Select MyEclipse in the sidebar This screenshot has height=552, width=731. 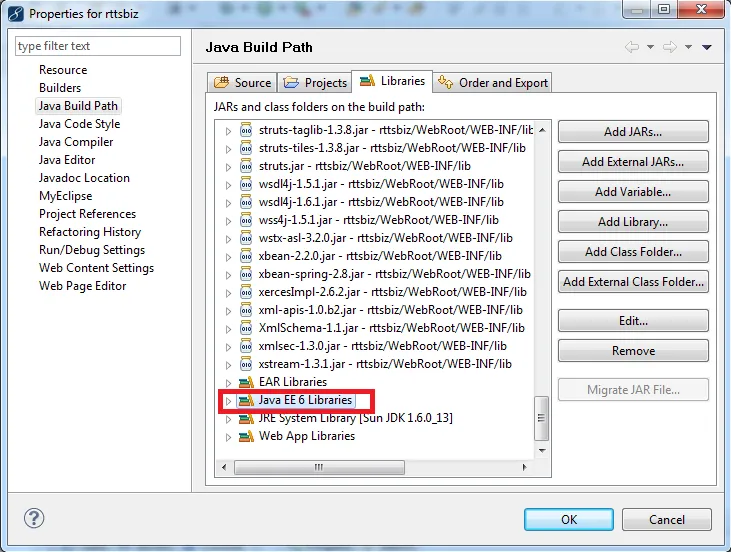(x=65, y=196)
